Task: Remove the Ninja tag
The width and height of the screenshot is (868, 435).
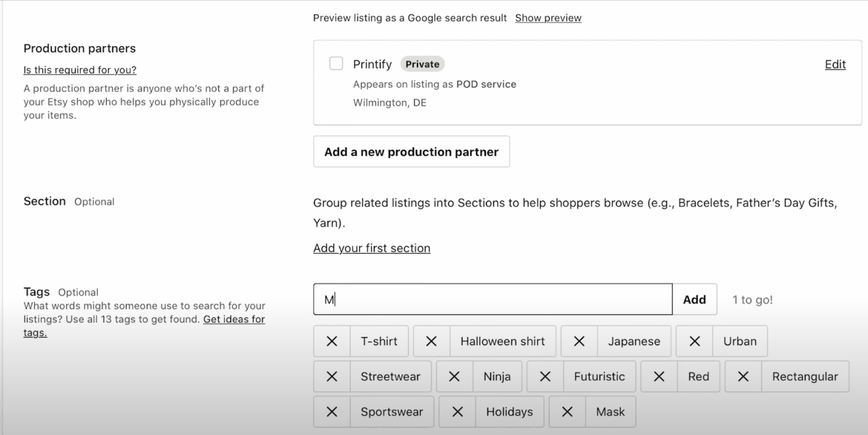Action: click(x=454, y=377)
